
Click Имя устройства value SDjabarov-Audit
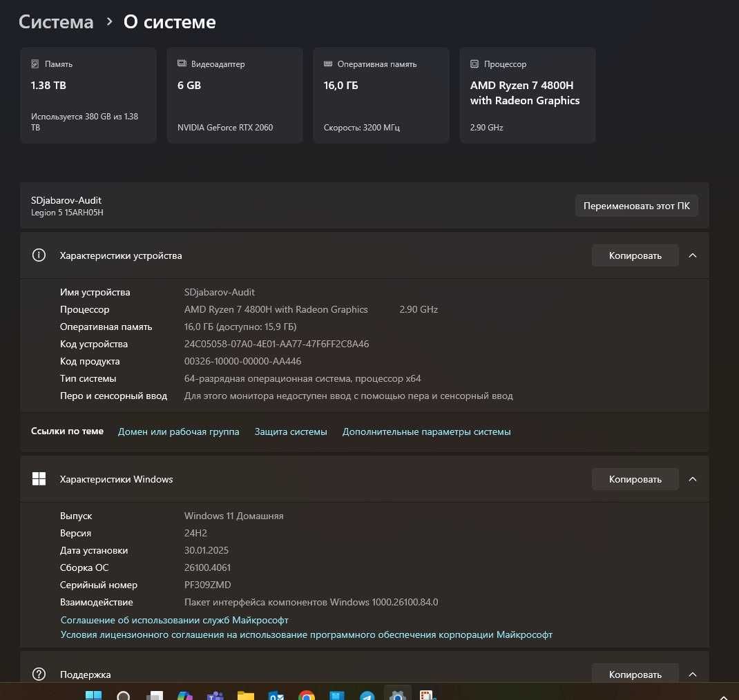point(219,292)
